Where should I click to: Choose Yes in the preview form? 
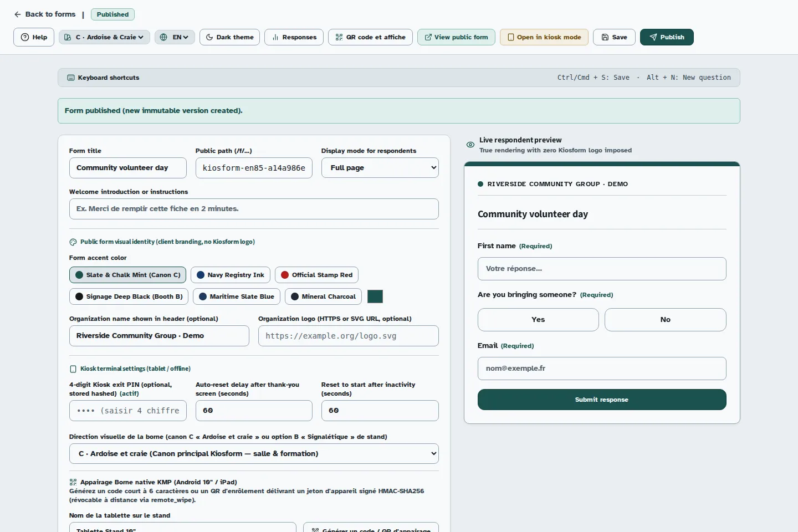538,320
